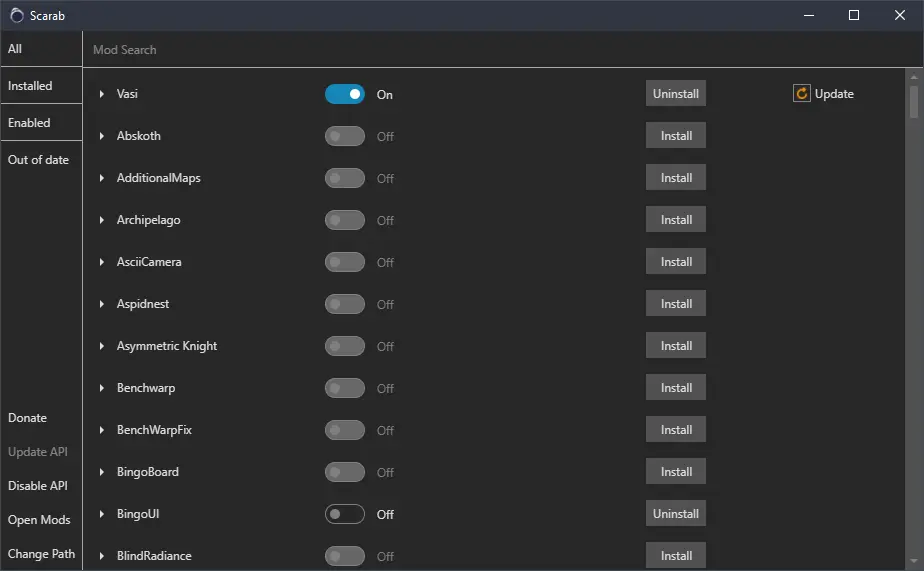Click the mod list vertical scrollbar
This screenshot has width=924, height=571.
coord(914,300)
